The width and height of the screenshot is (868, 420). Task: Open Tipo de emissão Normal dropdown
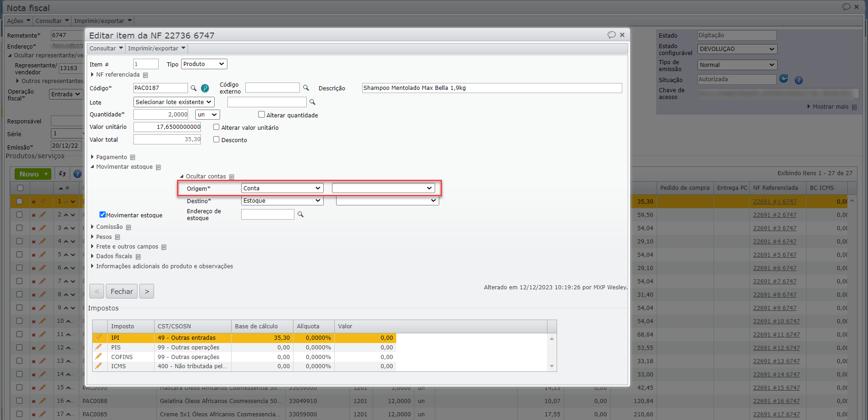[x=737, y=65]
